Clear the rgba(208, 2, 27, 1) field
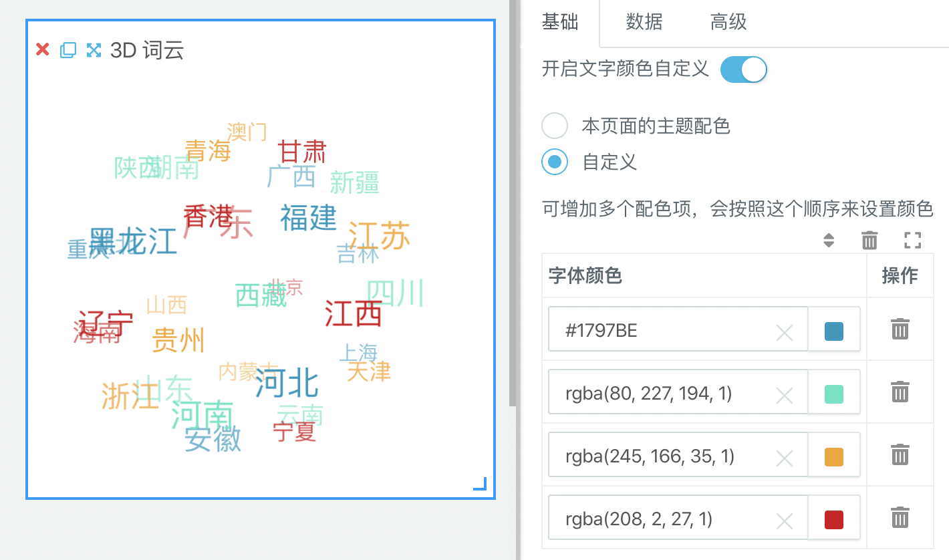The image size is (949, 560). [x=784, y=521]
